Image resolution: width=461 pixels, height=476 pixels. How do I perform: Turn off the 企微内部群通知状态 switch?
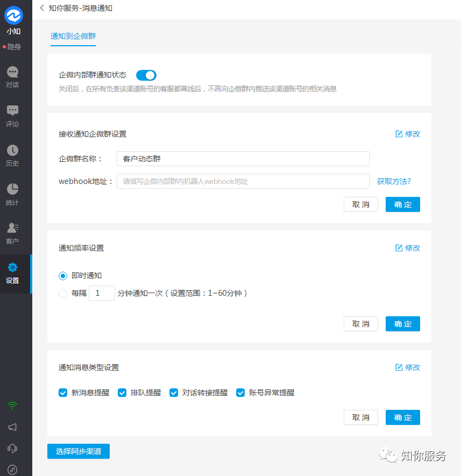(145, 75)
